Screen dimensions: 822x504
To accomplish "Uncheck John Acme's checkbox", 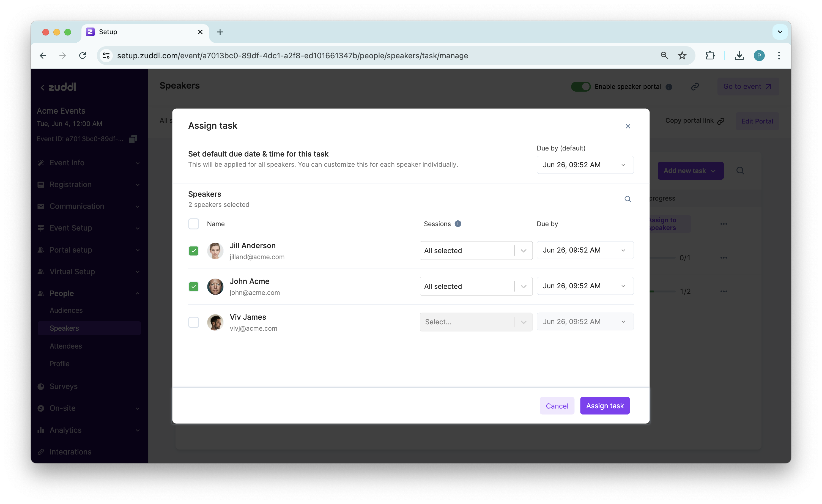I will pyautogui.click(x=193, y=286).
